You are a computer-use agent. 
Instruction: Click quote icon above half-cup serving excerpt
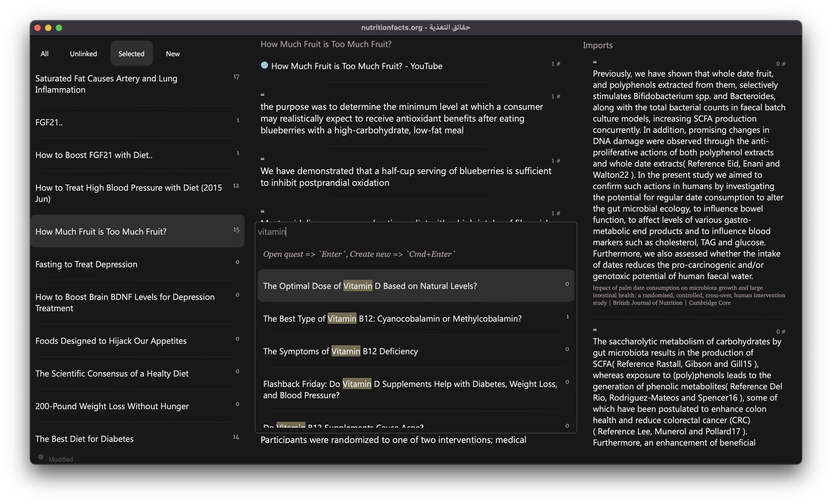262,159
